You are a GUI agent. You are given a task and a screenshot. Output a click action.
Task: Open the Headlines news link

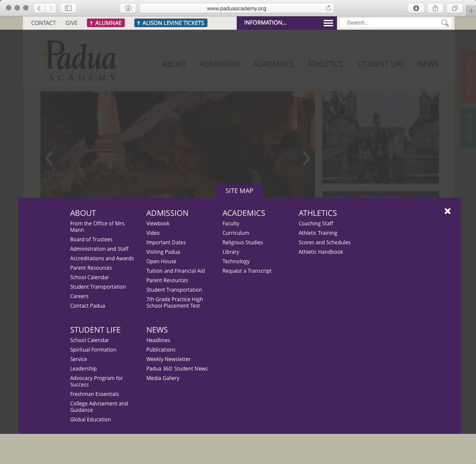pyautogui.click(x=158, y=340)
